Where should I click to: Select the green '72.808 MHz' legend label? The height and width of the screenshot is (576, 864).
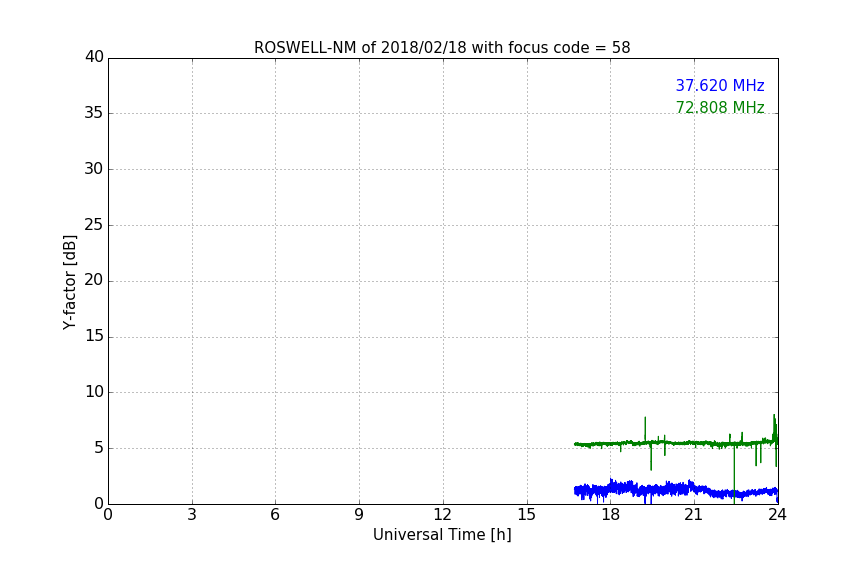coord(720,107)
